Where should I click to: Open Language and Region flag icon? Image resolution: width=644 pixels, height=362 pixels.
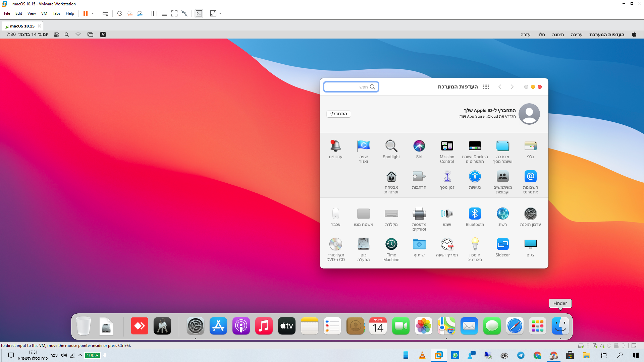(x=363, y=152)
